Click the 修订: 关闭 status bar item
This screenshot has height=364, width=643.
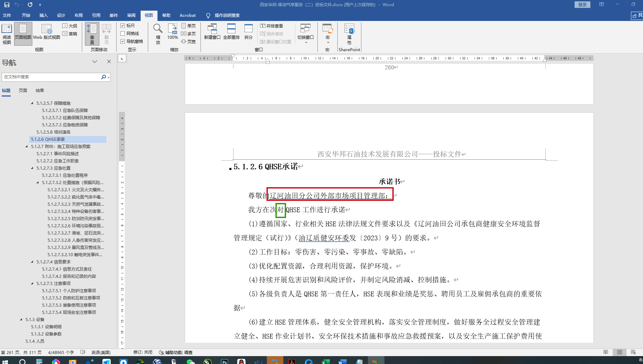click(x=143, y=352)
